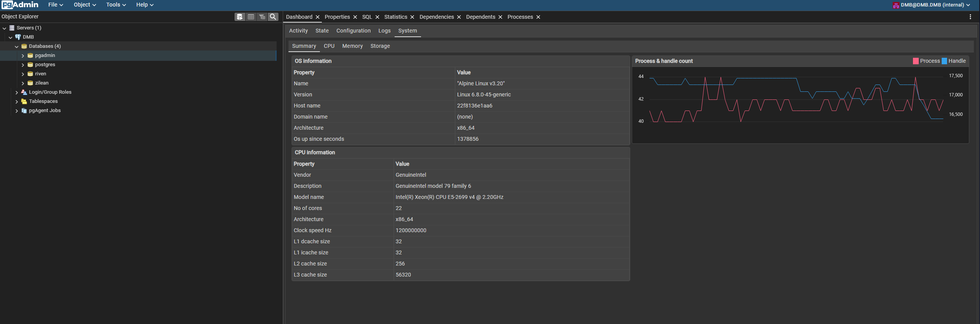Collapse the DMB server node
Viewport: 980px width, 324px height.
(x=10, y=37)
